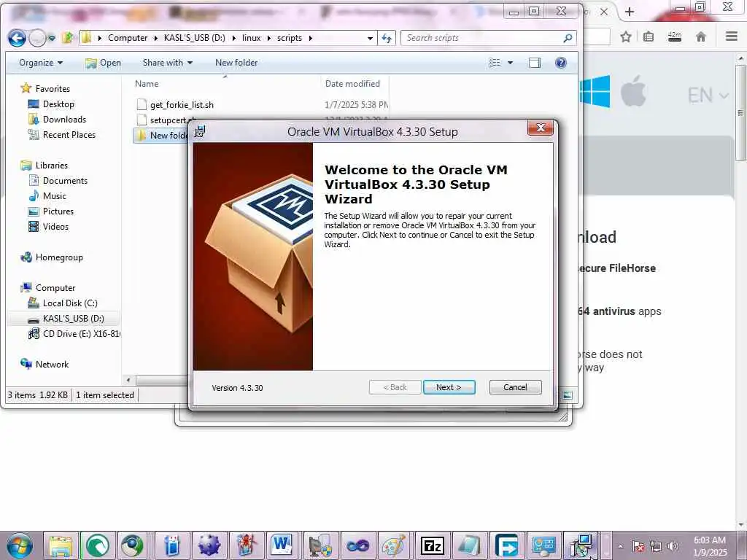
Task: Open the Documents library
Action: [65, 181]
